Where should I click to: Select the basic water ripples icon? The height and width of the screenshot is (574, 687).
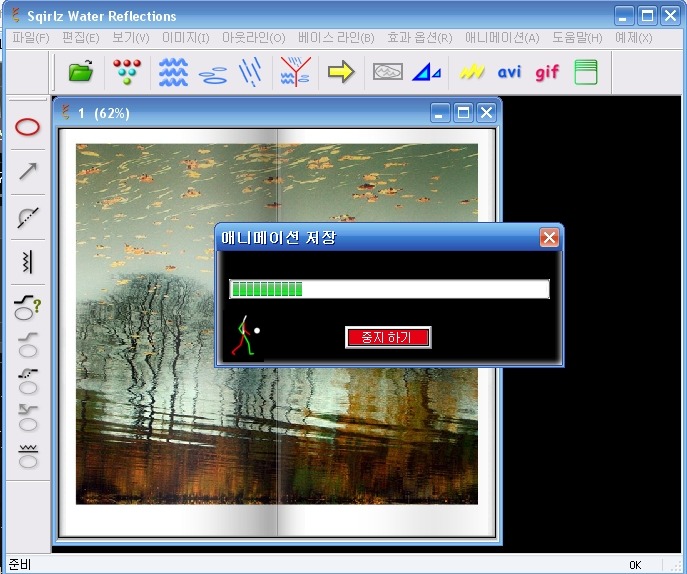173,72
